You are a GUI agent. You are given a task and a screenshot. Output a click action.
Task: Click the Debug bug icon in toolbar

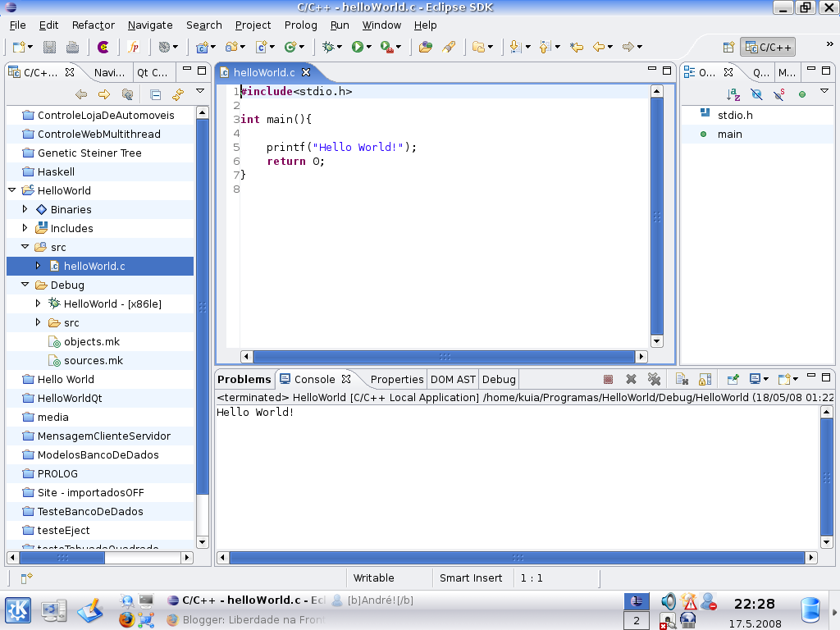coord(328,47)
